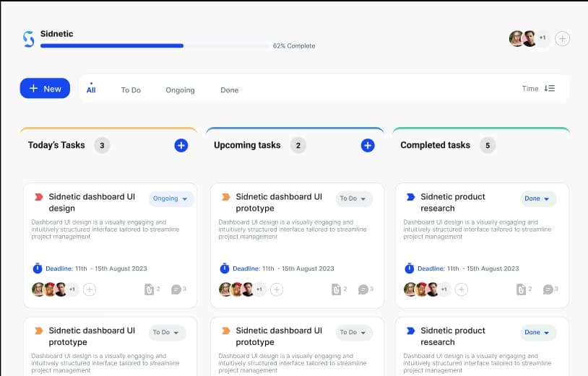
Task: Click the New button
Action: tap(45, 89)
